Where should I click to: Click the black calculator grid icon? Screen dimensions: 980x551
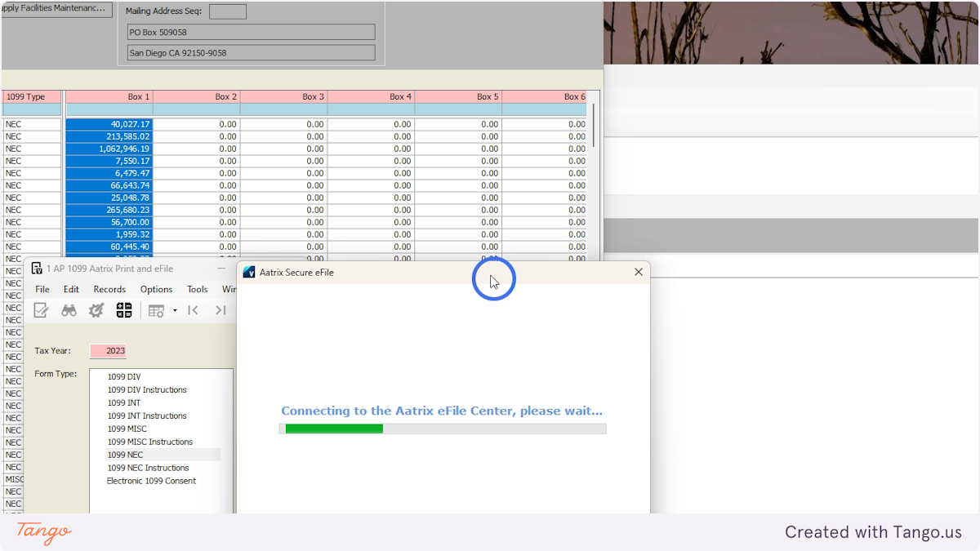point(124,310)
